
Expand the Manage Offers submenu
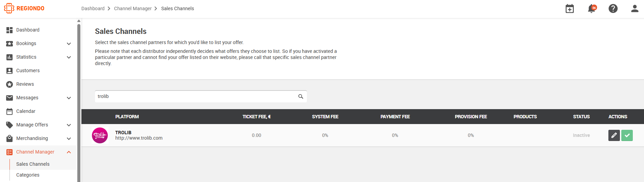click(69, 125)
